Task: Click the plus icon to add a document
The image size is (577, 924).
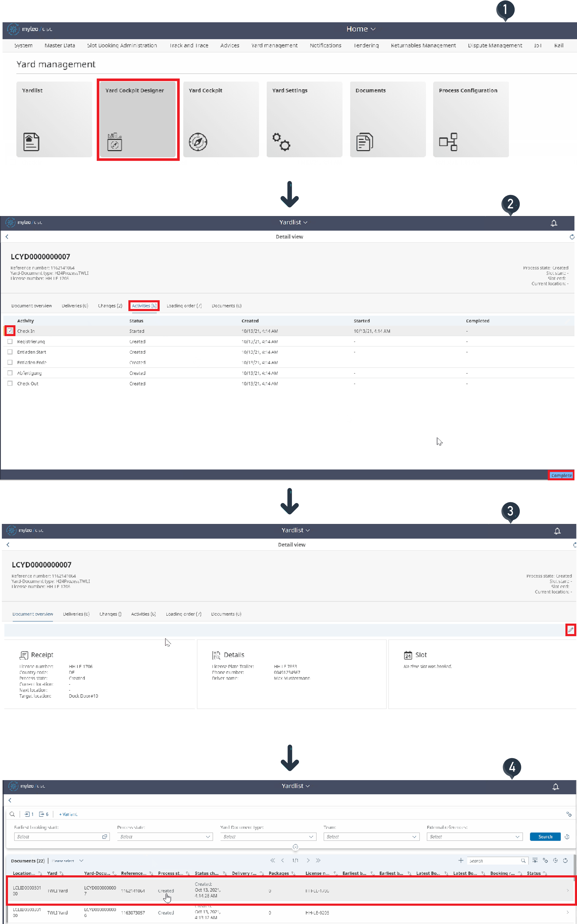Action: click(461, 860)
